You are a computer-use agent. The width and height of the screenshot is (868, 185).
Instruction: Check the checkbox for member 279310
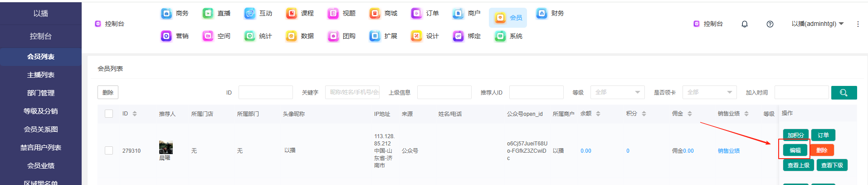(x=109, y=150)
